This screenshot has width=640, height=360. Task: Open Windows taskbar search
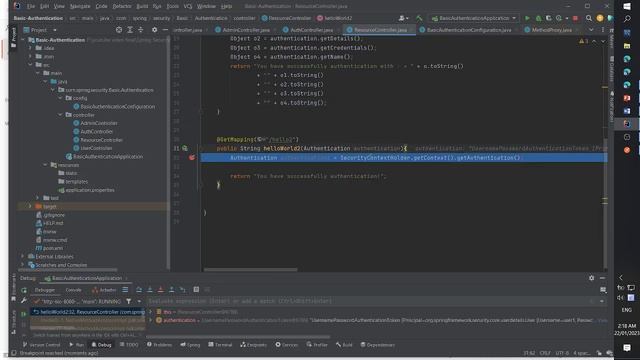(627, 19)
